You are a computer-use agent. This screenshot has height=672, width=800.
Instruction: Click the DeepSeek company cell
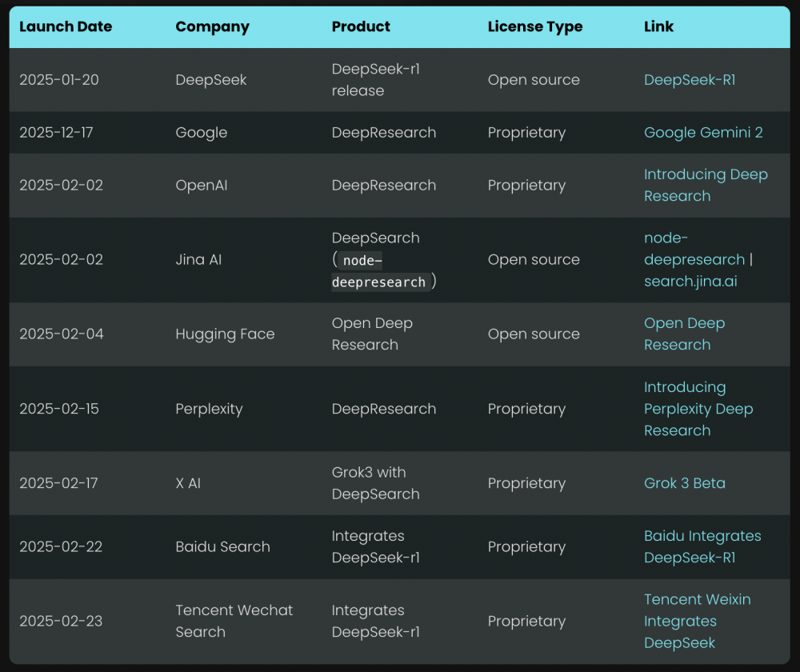click(211, 79)
